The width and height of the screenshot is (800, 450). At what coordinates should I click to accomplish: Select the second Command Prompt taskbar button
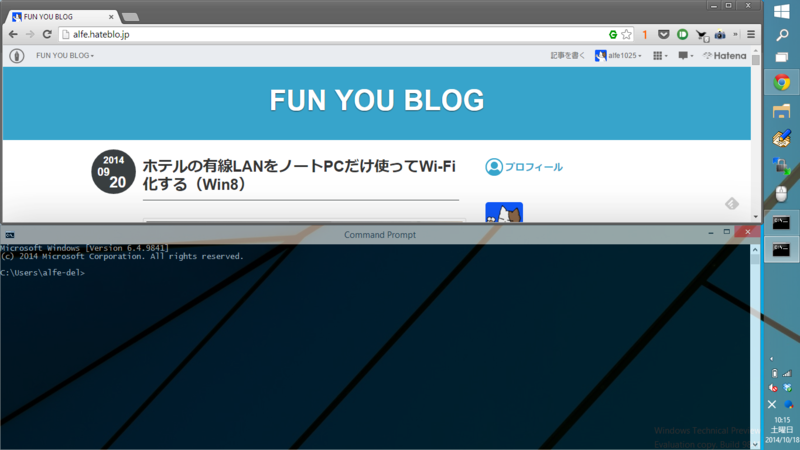(782, 250)
